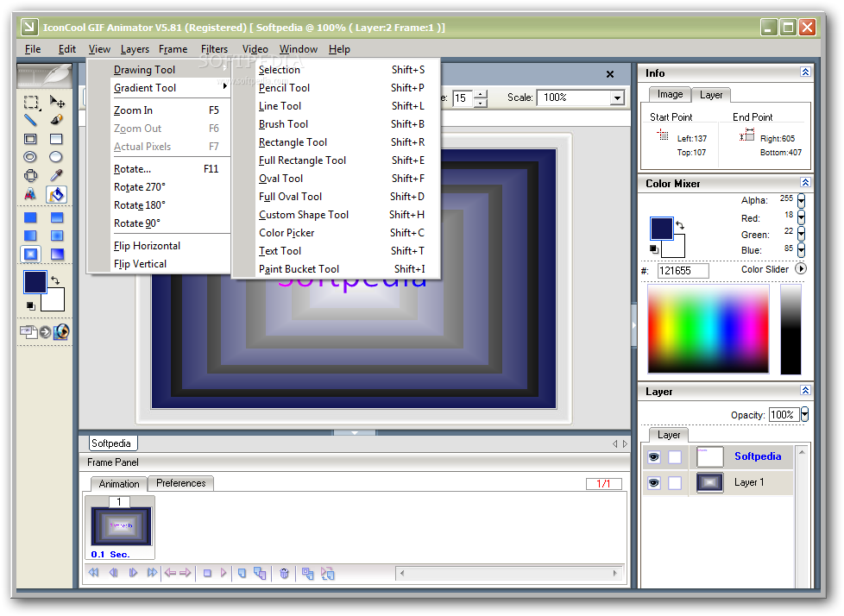Toggle the link box beside Layer 1
Screen dimensions: 844x616
pos(675,482)
